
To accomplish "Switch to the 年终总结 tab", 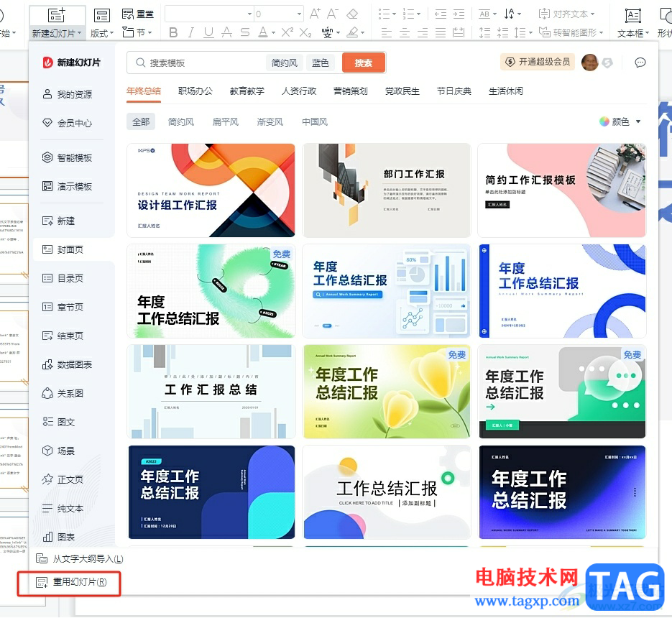I will coord(144,91).
